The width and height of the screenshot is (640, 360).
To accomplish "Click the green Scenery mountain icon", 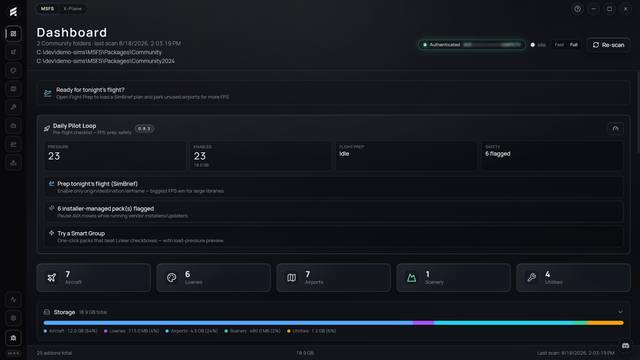I will tap(411, 278).
